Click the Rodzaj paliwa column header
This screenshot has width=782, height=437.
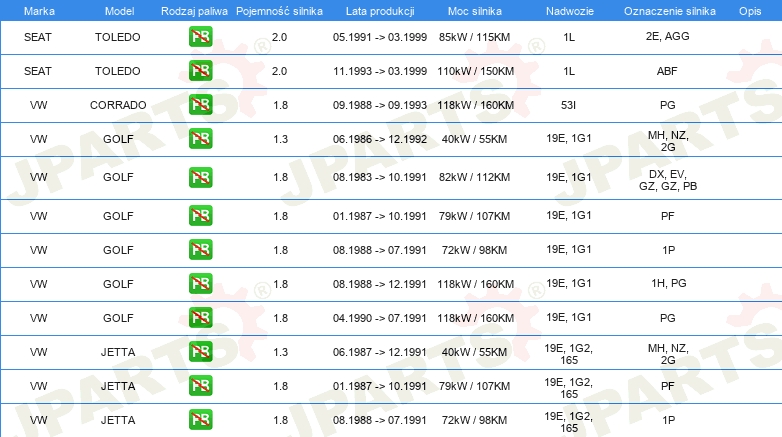[x=194, y=11]
